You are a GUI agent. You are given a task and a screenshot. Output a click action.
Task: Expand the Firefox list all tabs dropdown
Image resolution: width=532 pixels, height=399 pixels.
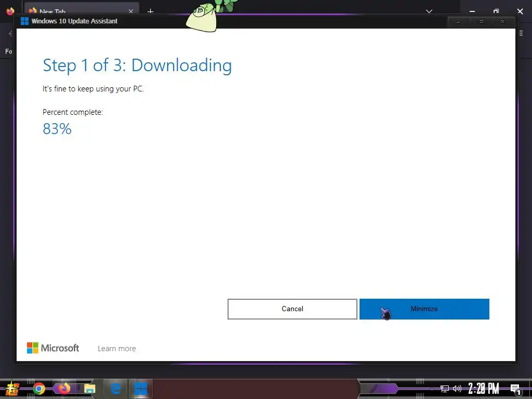[x=429, y=11]
